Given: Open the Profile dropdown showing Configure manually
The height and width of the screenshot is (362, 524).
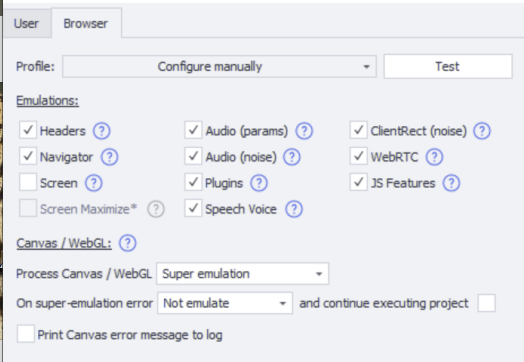Looking at the screenshot, I should 219,67.
